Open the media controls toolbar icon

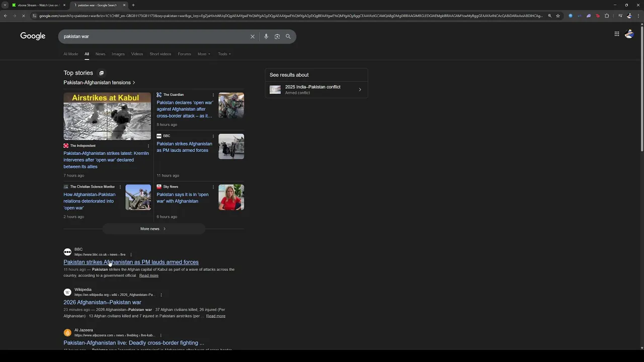[620, 16]
